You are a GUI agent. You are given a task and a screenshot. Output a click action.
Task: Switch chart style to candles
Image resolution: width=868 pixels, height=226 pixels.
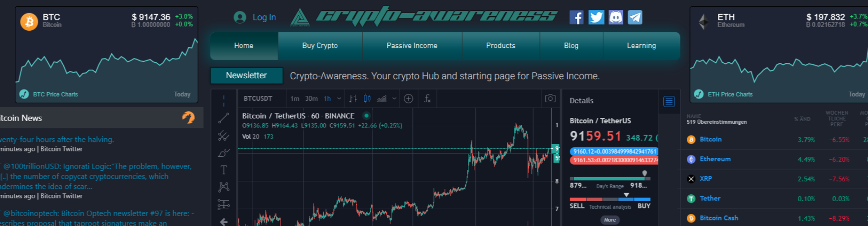click(367, 99)
